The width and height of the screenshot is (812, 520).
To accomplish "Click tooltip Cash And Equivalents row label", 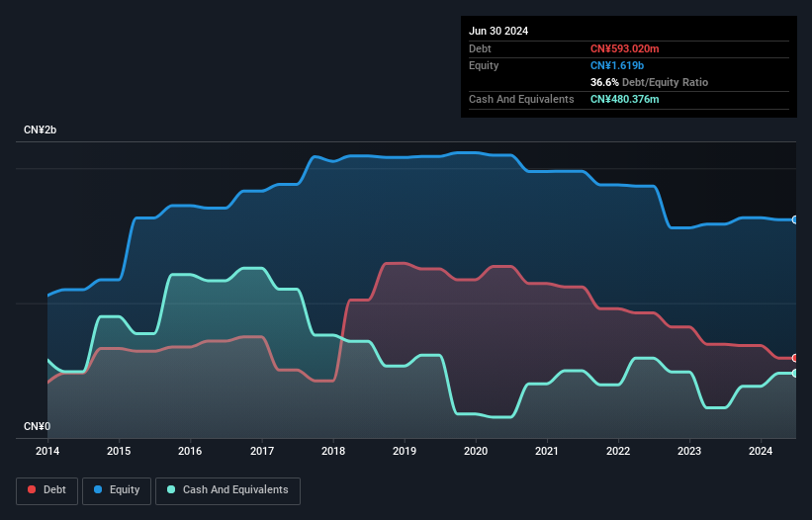I will point(521,99).
